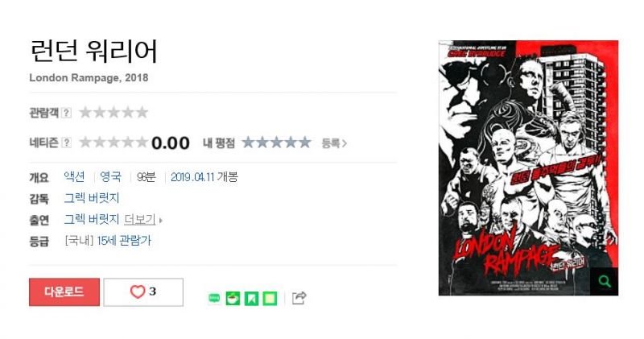
Task: Share via the green talk bubble icon
Action: (214, 298)
